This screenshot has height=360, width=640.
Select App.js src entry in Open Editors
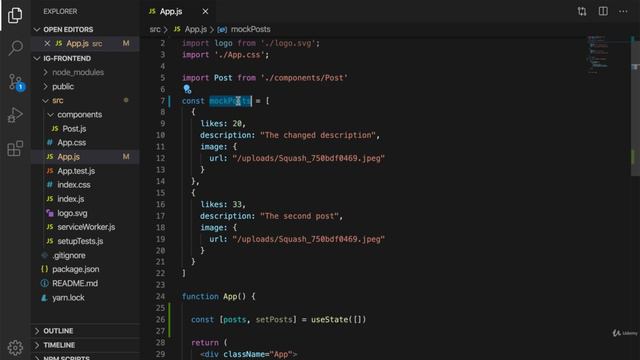(85, 43)
